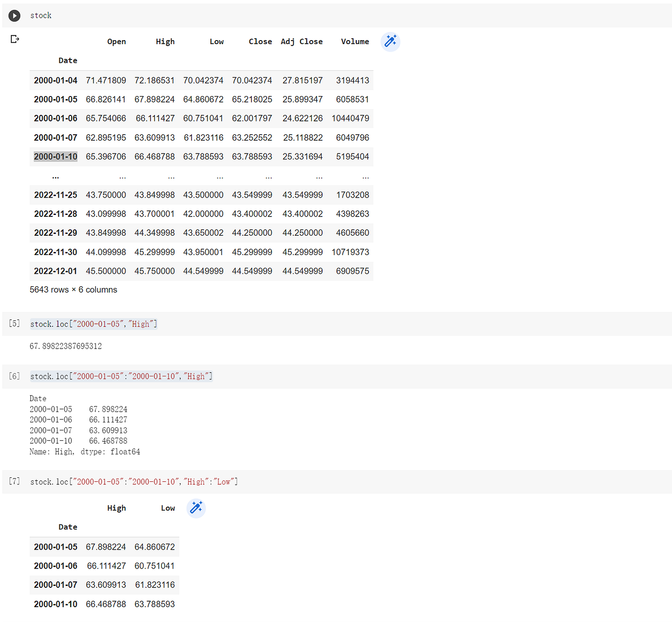
Task: Expand the High column in the bottom table
Action: click(x=117, y=508)
